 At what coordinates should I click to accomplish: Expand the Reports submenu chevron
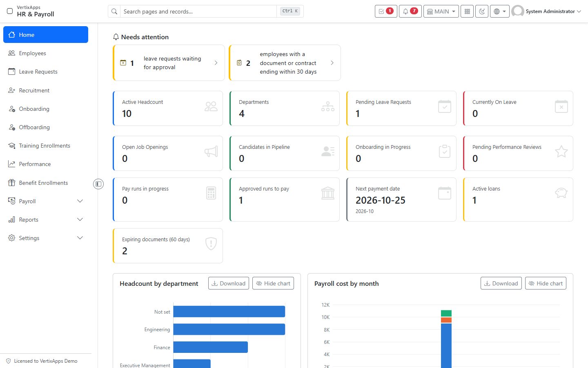pyautogui.click(x=80, y=220)
